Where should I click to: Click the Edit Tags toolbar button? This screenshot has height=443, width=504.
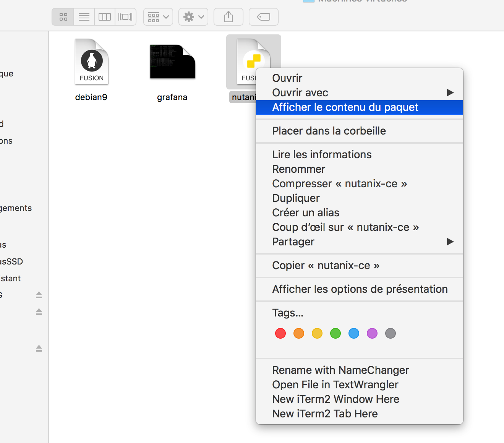tap(263, 17)
